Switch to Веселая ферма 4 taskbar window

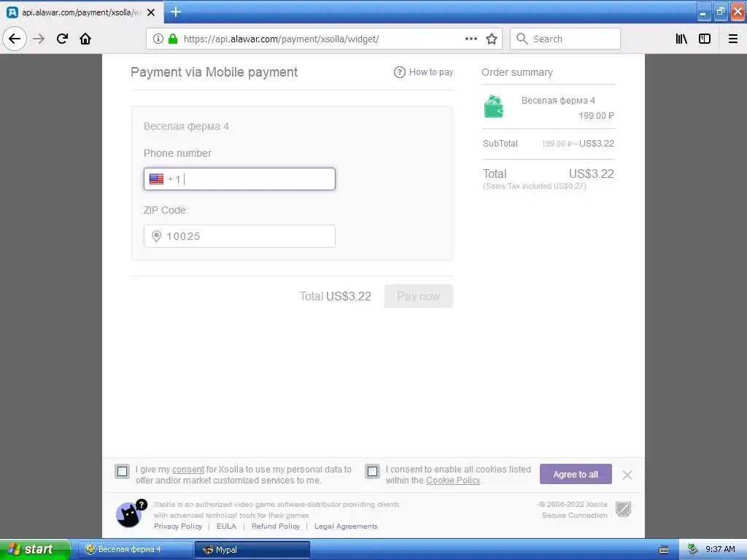click(136, 550)
